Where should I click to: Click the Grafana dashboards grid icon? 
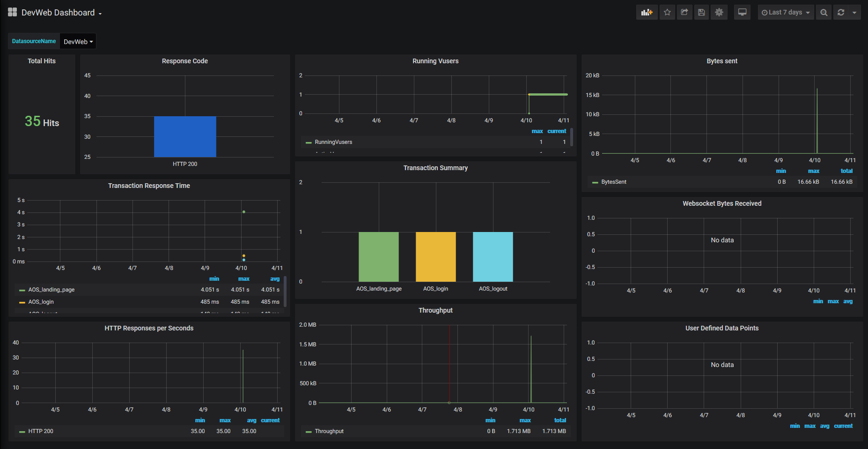tap(13, 12)
